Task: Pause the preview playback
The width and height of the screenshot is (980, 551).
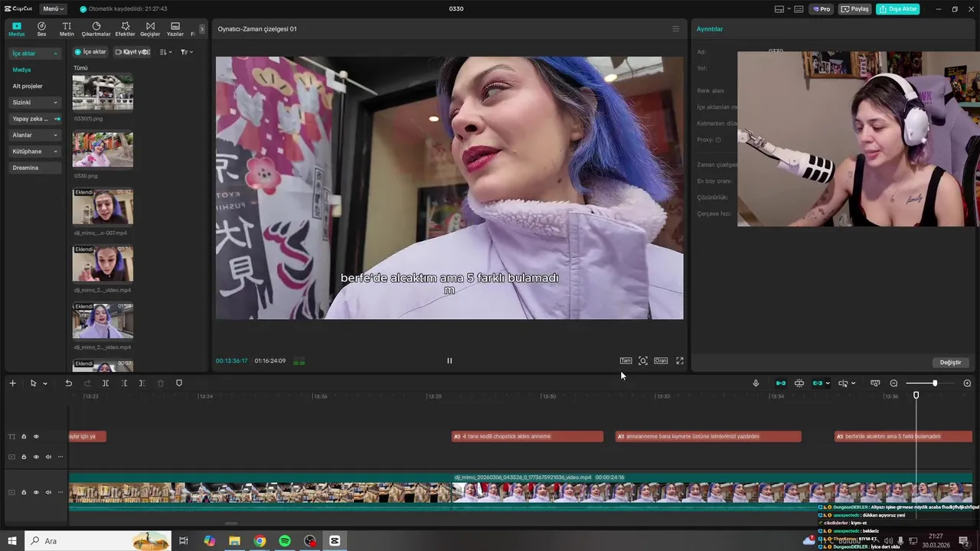Action: click(x=449, y=360)
